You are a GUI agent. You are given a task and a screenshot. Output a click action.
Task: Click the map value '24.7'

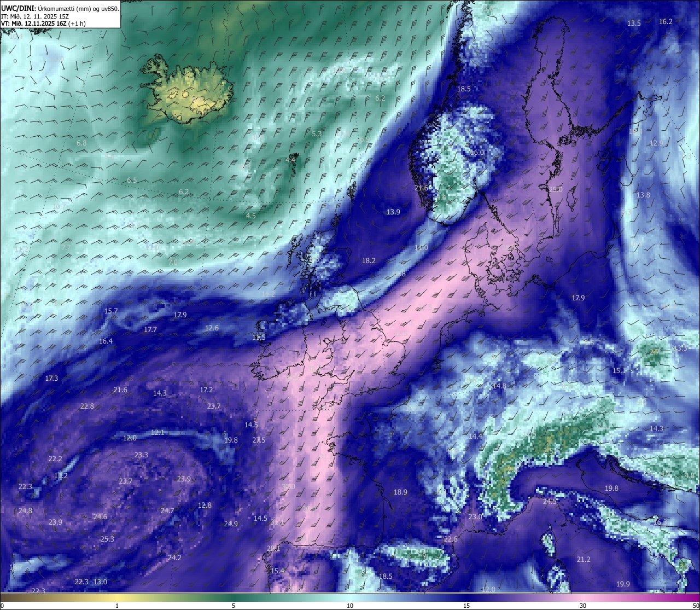(x=167, y=511)
